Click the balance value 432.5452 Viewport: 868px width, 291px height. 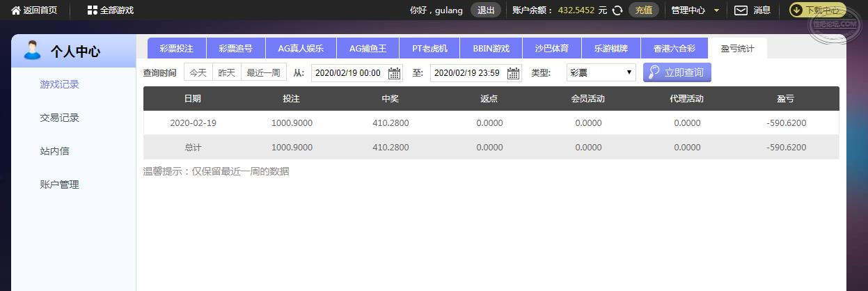[576, 10]
